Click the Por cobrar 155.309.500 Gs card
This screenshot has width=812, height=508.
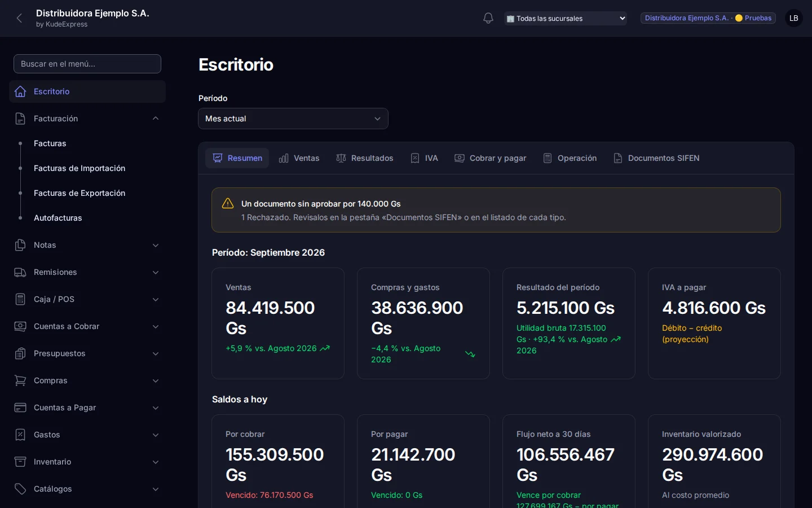tap(278, 461)
